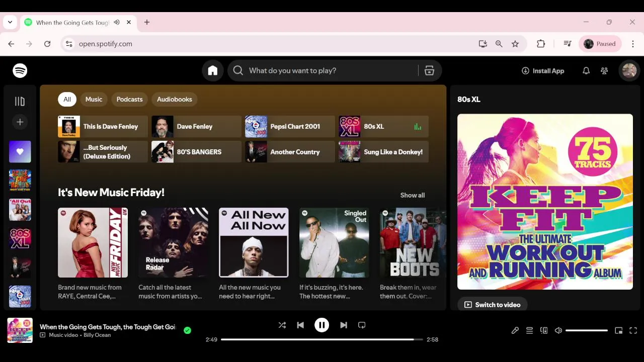
Task: Click the search magnifier icon
Action: (238, 71)
